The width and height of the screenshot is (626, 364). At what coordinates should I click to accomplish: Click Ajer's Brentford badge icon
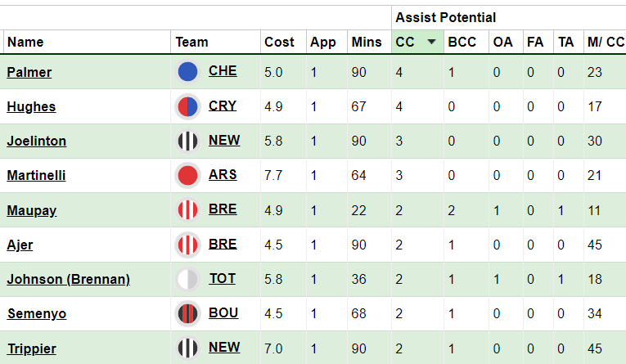click(187, 245)
